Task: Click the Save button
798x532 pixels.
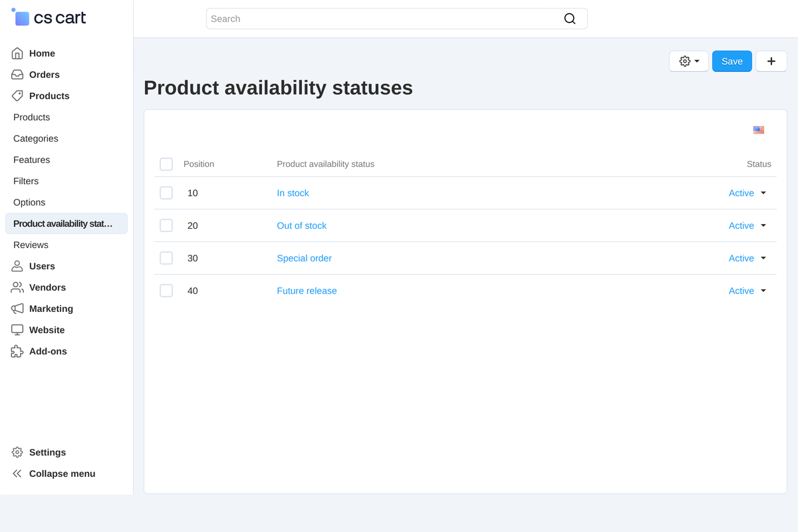Action: pos(732,61)
